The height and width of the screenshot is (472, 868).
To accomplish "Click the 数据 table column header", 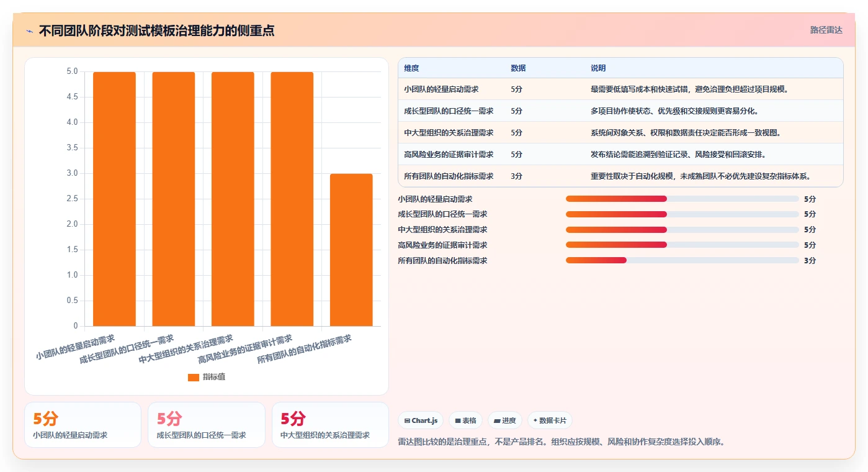I will coord(518,68).
